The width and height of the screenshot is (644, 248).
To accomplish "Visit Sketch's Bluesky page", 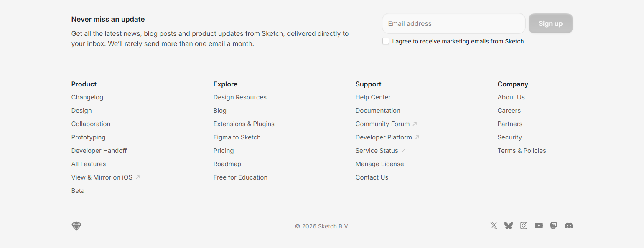I will coord(509,225).
